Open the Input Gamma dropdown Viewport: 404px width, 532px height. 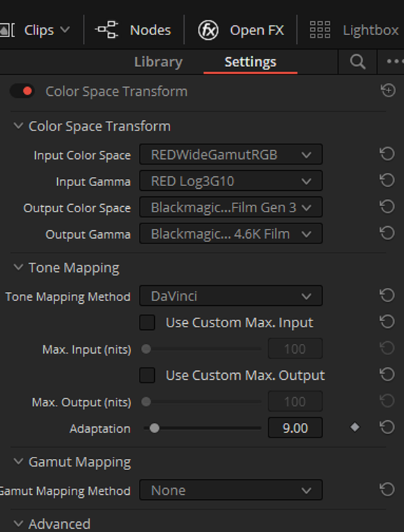tap(231, 181)
